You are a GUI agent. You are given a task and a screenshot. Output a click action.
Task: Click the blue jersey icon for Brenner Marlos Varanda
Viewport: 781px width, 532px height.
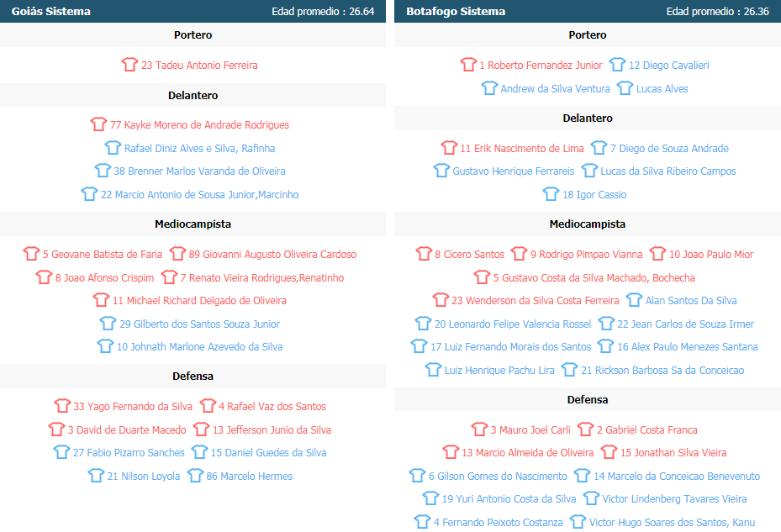point(102,171)
